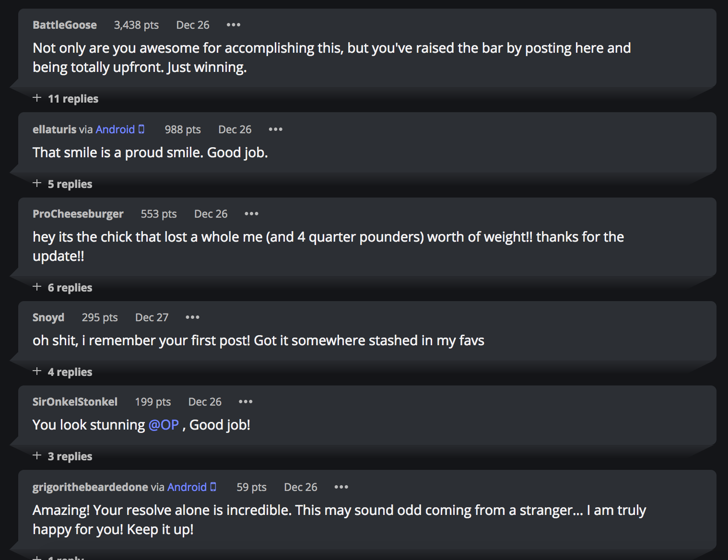This screenshot has height=560, width=728.
Task: Open the more options dots on Snoyd's comment
Action: [x=192, y=317]
